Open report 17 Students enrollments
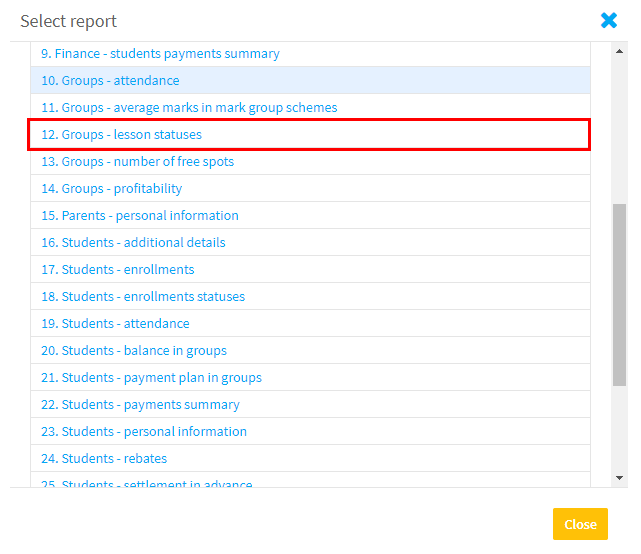This screenshot has width=641, height=554. tap(310, 269)
